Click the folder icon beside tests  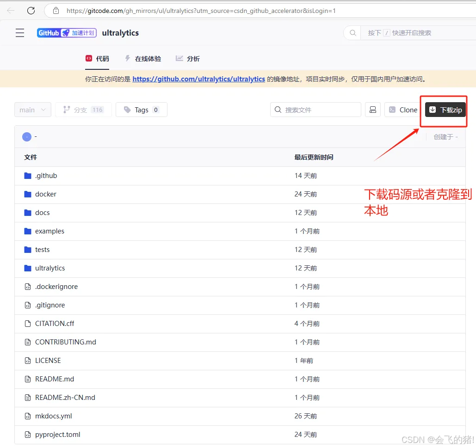tap(28, 250)
